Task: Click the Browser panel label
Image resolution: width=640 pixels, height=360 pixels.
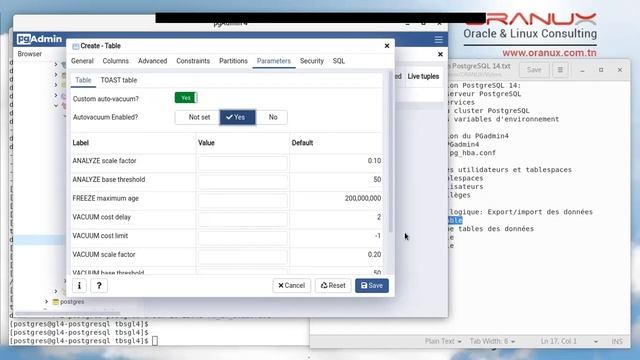Action: [x=30, y=54]
